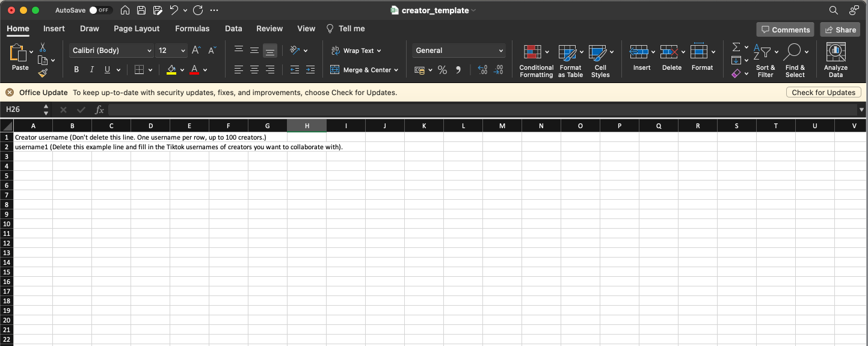Open the Calibri (Body) font dropdown
The image size is (868, 346).
pos(111,51)
